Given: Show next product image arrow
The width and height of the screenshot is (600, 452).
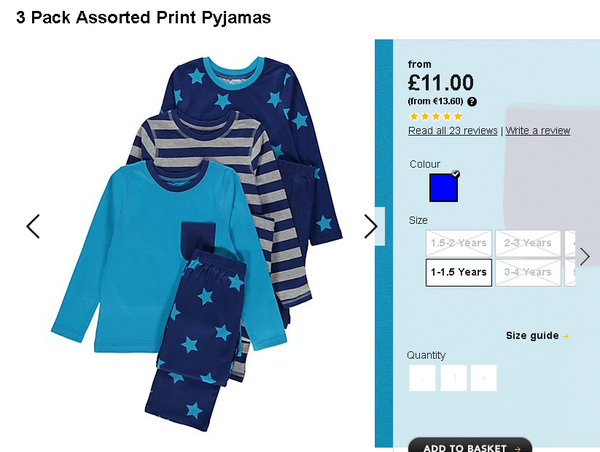Looking at the screenshot, I should (370, 226).
